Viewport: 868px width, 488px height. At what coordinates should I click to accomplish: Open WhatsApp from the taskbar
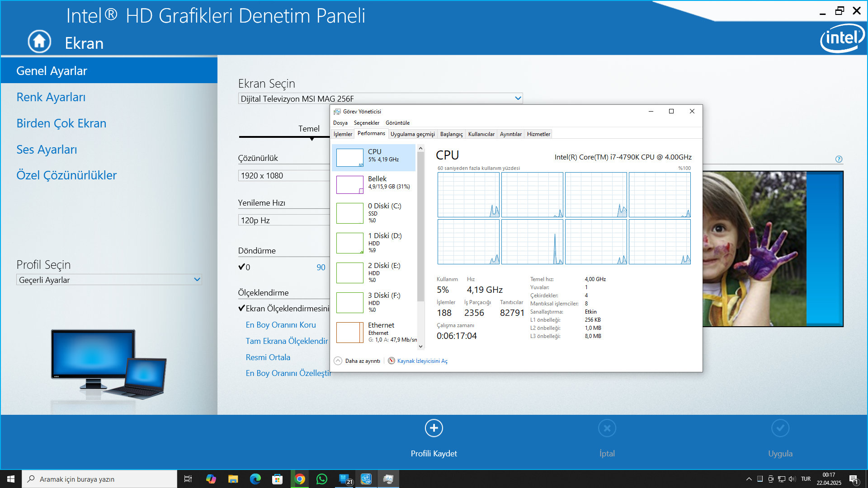[321, 479]
